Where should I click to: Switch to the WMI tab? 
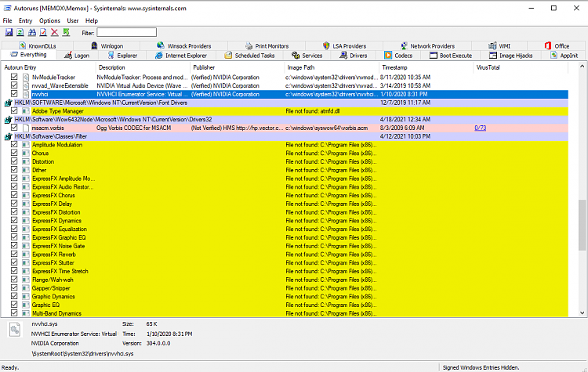click(499, 45)
